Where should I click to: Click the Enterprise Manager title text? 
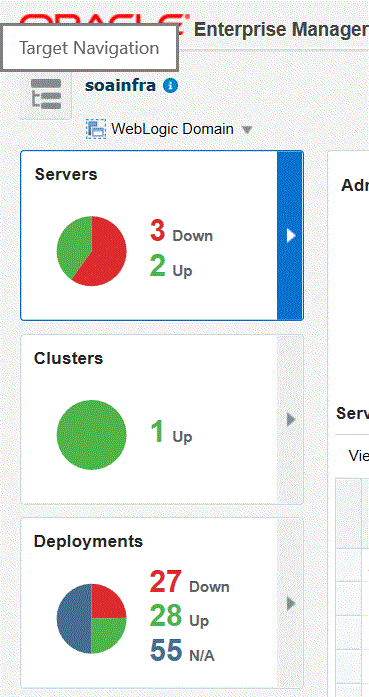pos(281,30)
